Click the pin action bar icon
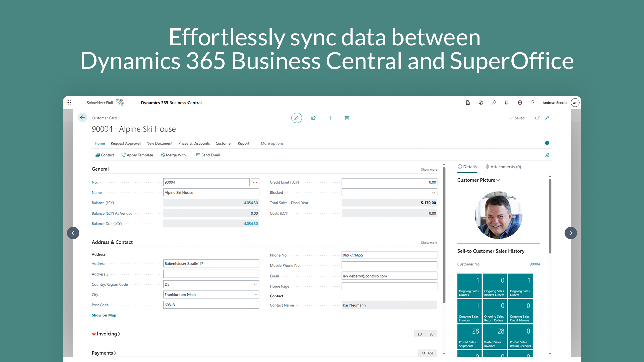This screenshot has width=644, height=362. click(547, 155)
